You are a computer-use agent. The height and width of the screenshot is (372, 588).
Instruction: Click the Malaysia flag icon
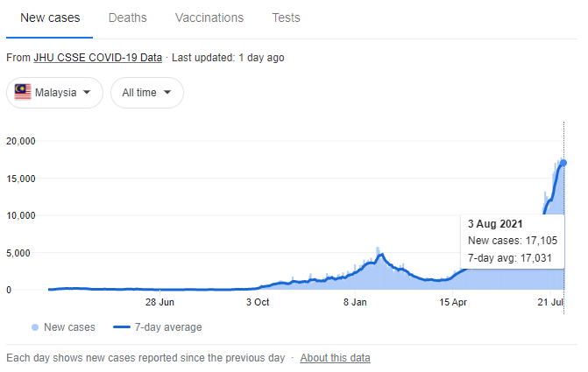23,92
